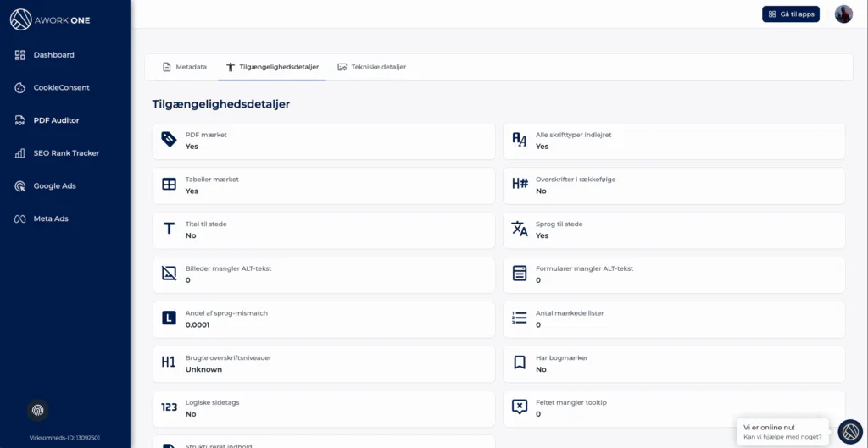Viewport: 868px width, 448px height.
Task: Click Formularer mangler ALT-tekst form icon
Action: [520, 274]
